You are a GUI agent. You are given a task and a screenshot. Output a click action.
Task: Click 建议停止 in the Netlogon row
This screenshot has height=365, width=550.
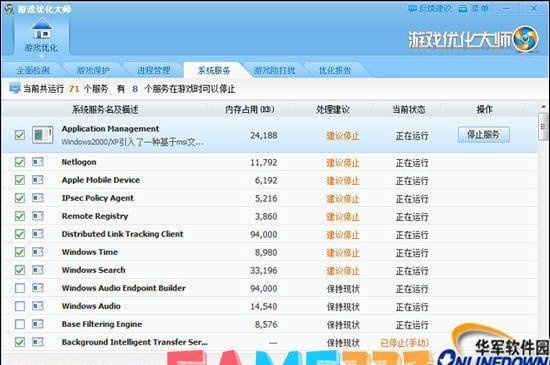(x=343, y=163)
